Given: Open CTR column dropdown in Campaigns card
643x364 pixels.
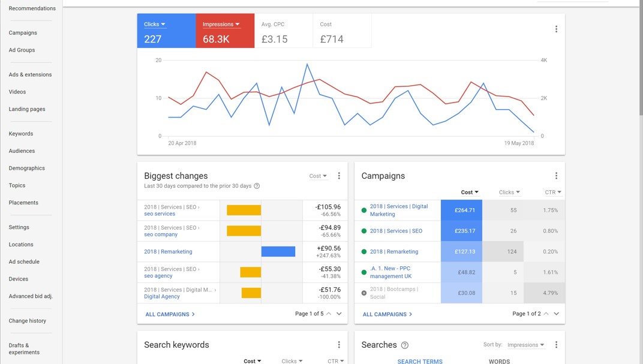Looking at the screenshot, I should 553,192.
